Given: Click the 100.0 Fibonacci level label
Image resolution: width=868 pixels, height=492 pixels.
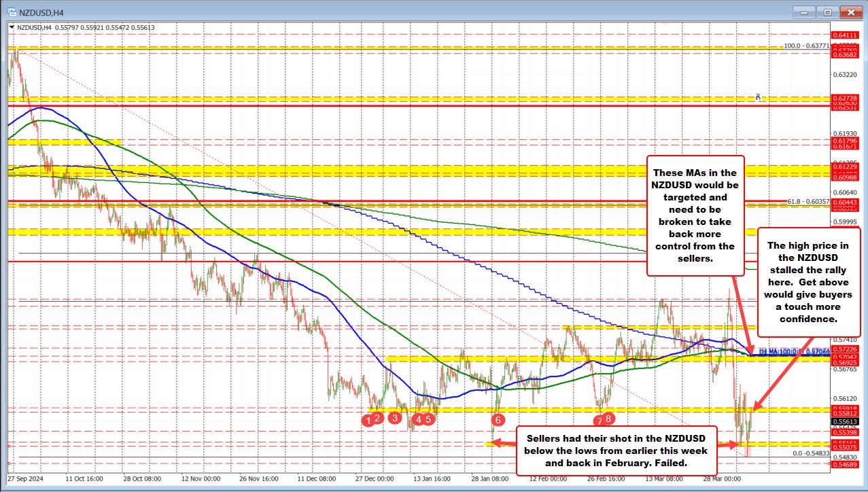Looking at the screenshot, I should coord(805,46).
